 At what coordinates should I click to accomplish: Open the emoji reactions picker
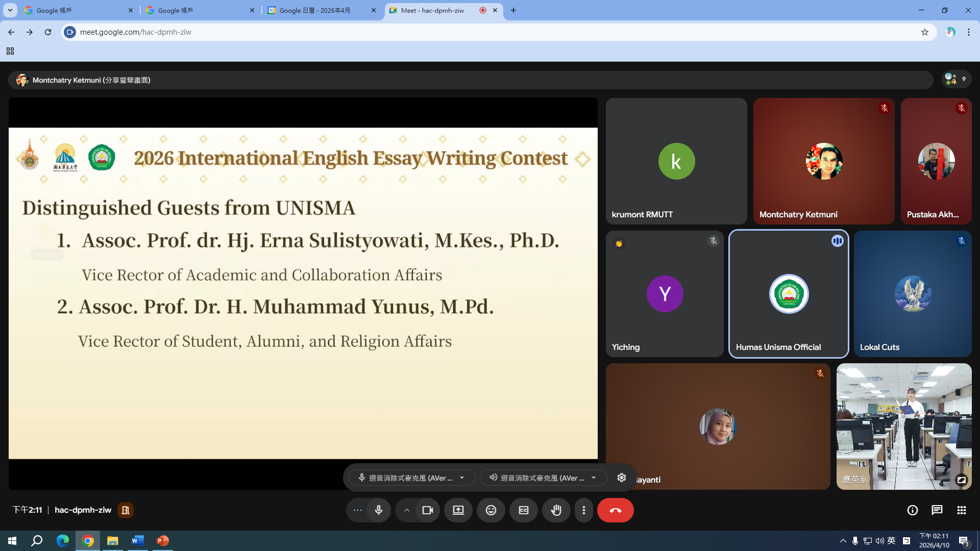click(491, 510)
